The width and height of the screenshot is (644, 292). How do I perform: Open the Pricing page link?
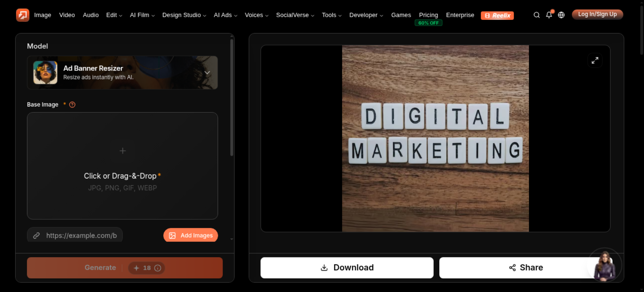(428, 15)
